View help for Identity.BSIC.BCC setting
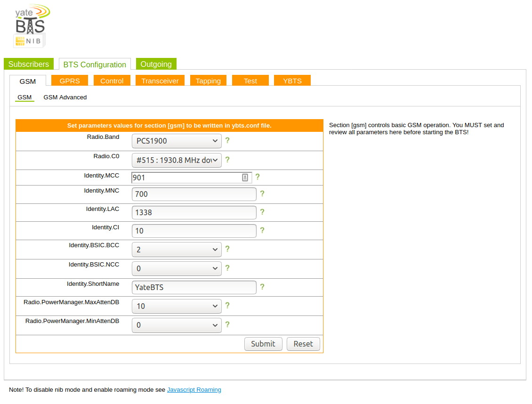Image resolution: width=532 pixels, height=404 pixels. click(227, 249)
